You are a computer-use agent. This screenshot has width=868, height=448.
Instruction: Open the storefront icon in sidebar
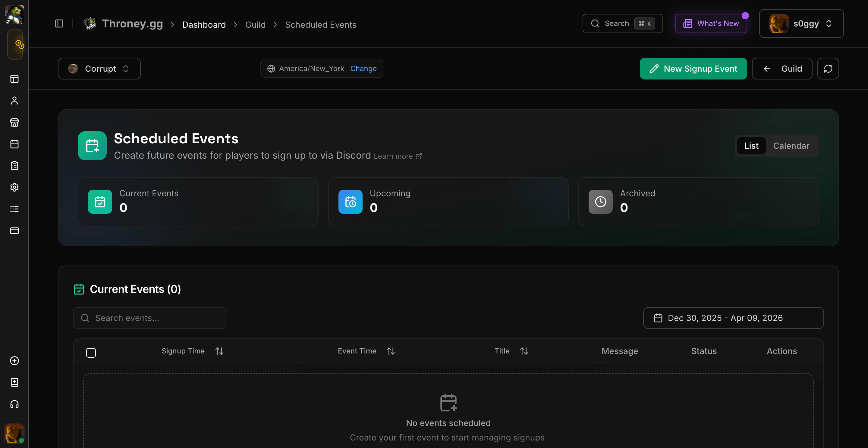tap(14, 122)
